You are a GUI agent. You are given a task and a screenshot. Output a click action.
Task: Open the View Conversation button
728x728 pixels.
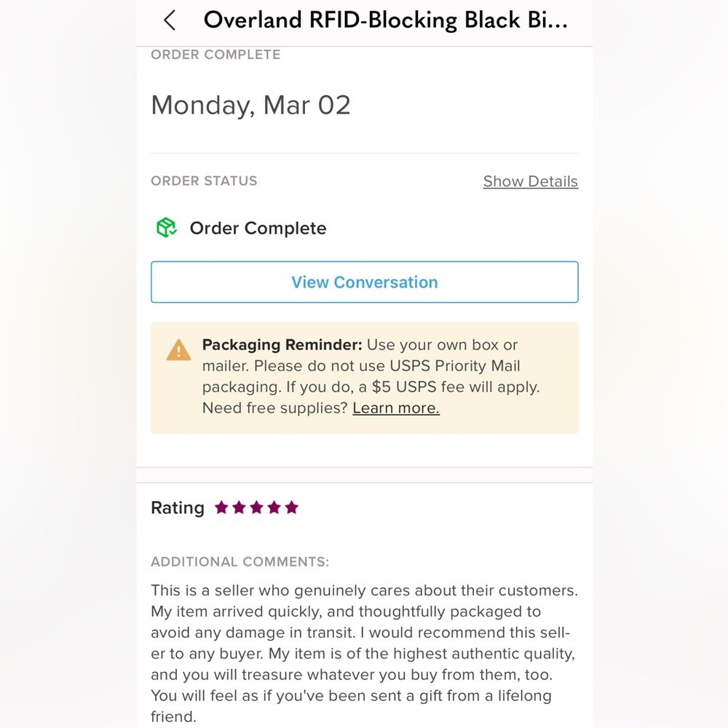tap(364, 282)
